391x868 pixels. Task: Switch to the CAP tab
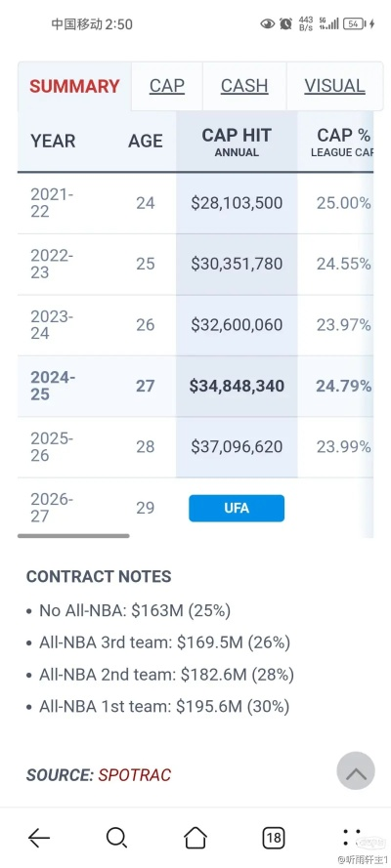click(x=167, y=86)
